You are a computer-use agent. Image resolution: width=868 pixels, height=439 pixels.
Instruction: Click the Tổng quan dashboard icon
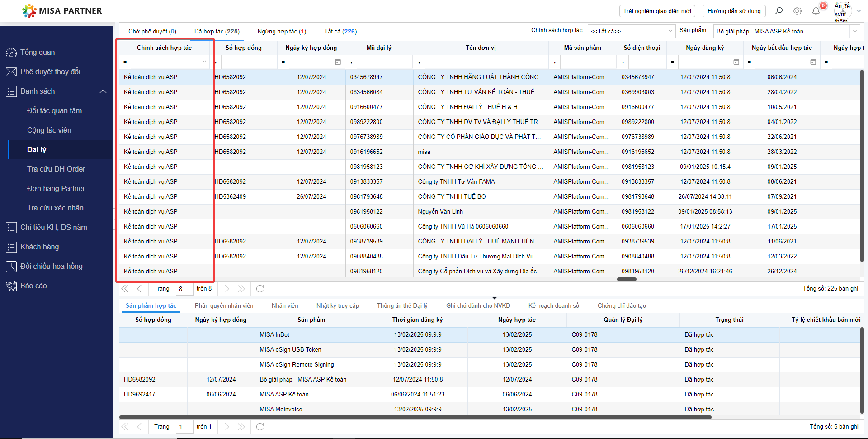click(11, 52)
